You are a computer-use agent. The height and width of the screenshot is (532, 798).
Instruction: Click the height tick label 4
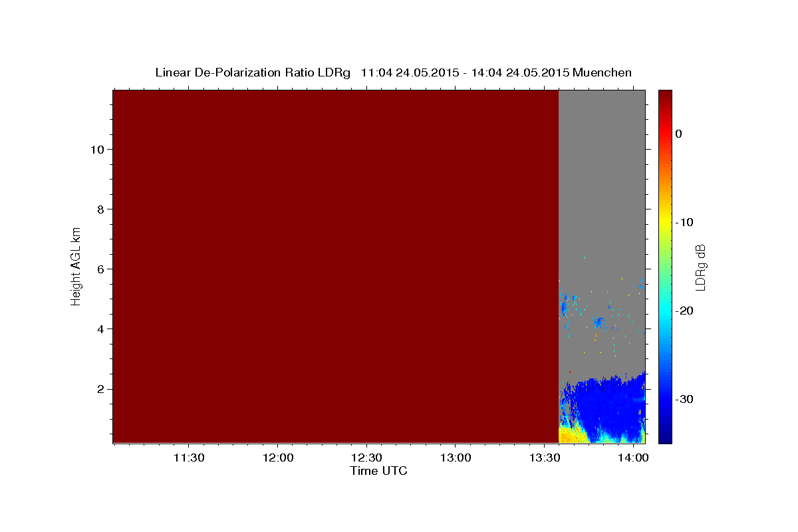tap(99, 329)
